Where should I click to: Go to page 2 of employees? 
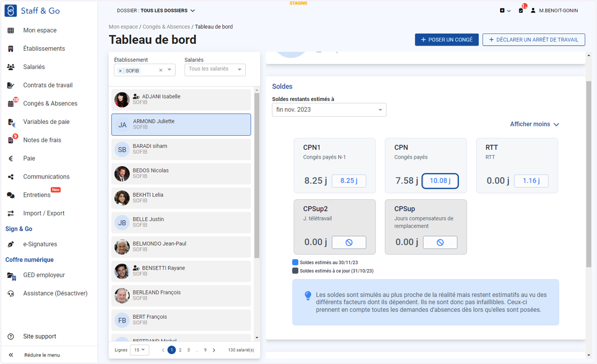(x=180, y=350)
